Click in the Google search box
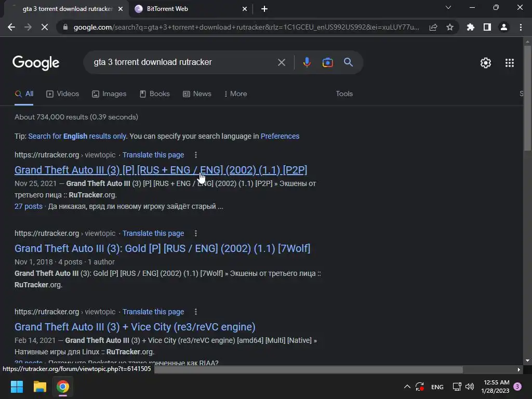The height and width of the screenshot is (399, 532). pyautogui.click(x=183, y=62)
